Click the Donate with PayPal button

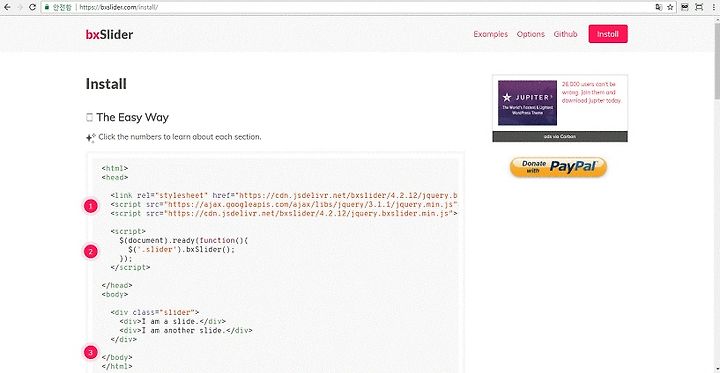[x=558, y=167]
